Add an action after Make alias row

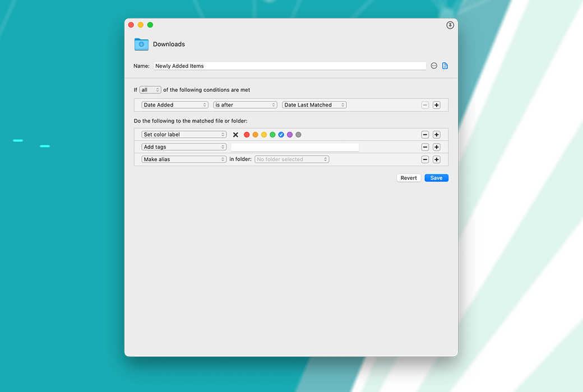437,160
